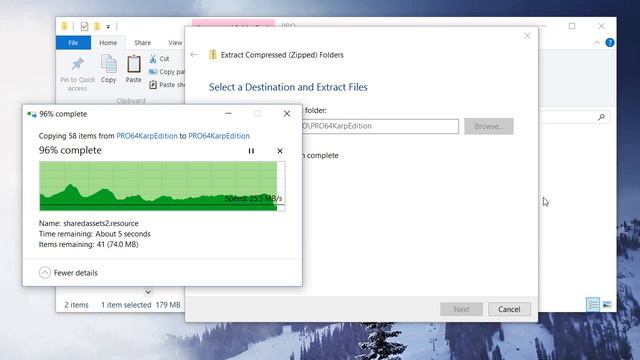The image size is (640, 360).
Task: Open Explorer Help question mark icon
Action: coord(610,42)
